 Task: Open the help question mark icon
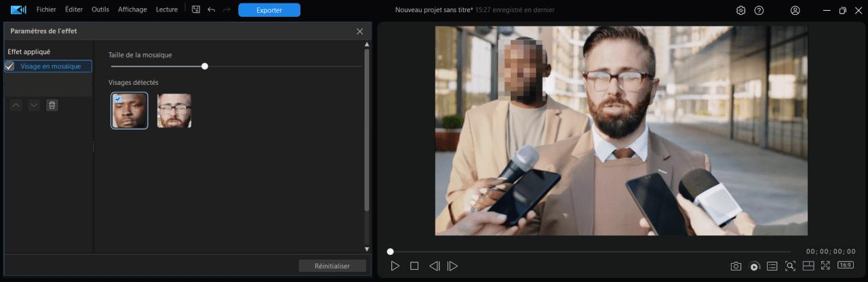coord(759,10)
